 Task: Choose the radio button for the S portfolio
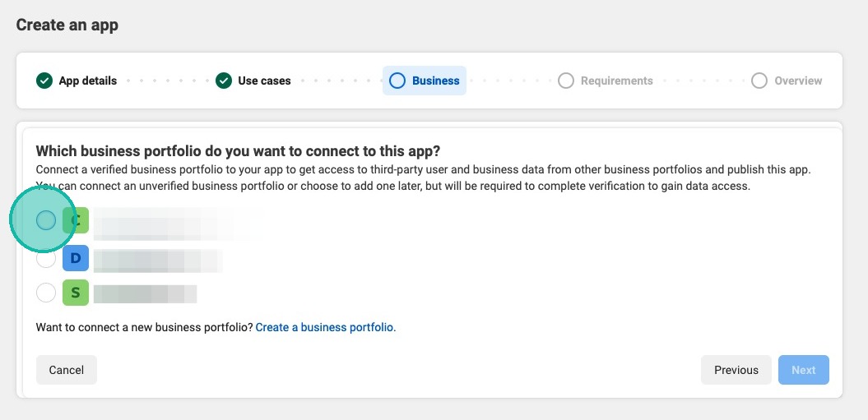coord(46,292)
